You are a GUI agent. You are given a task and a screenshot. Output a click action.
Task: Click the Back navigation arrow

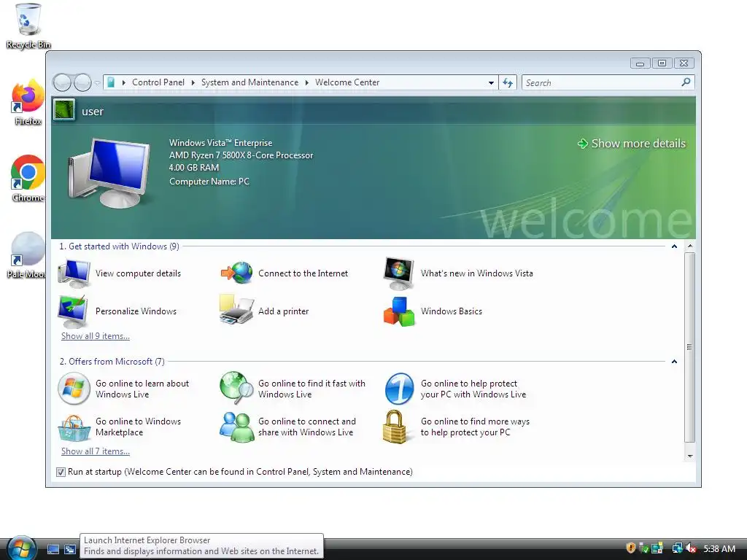tap(62, 83)
